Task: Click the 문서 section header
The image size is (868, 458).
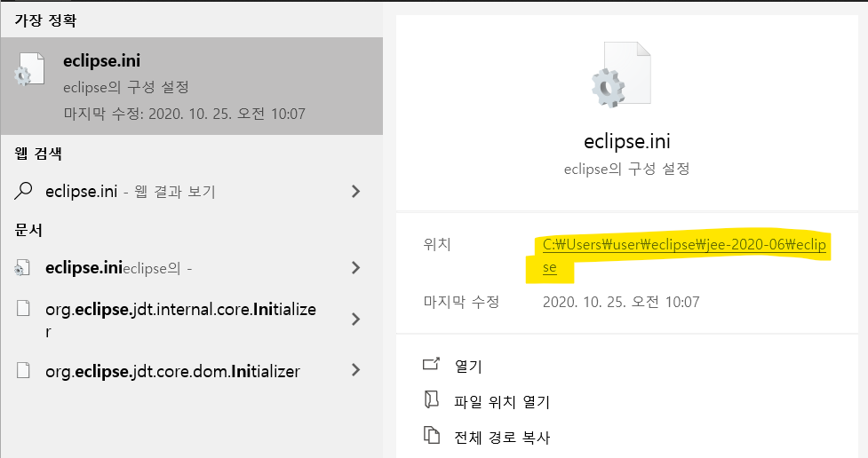Action: pyautogui.click(x=28, y=230)
